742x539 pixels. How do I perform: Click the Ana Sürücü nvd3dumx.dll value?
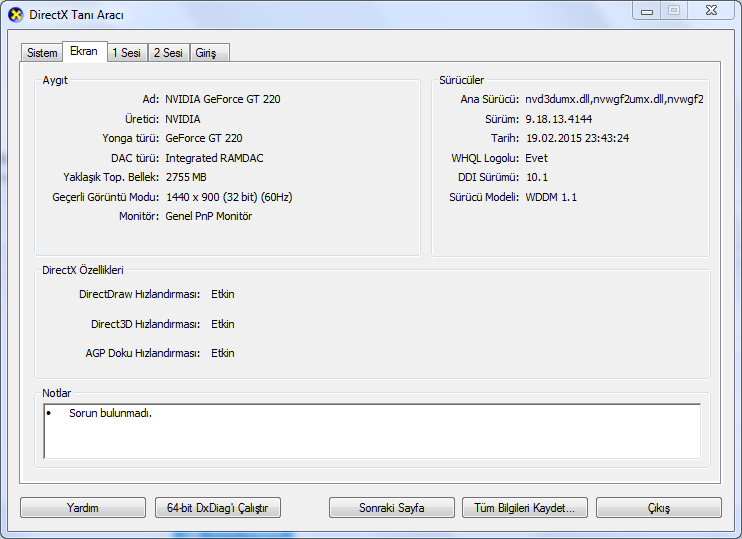(x=614, y=99)
